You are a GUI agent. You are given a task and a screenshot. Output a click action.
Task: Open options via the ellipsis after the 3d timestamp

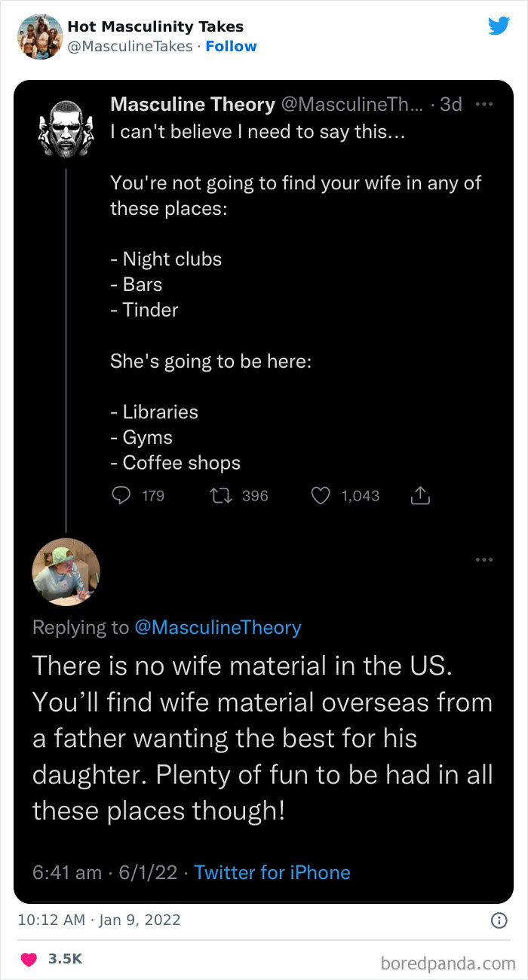click(x=484, y=104)
